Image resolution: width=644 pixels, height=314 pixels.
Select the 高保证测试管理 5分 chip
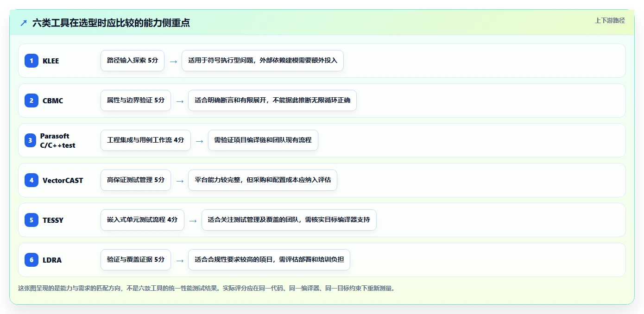(136, 180)
